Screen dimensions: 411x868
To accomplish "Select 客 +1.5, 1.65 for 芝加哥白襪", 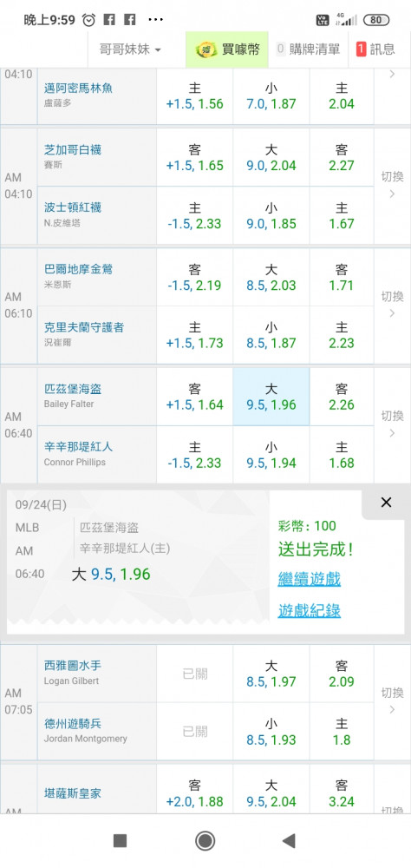I will click(195, 158).
